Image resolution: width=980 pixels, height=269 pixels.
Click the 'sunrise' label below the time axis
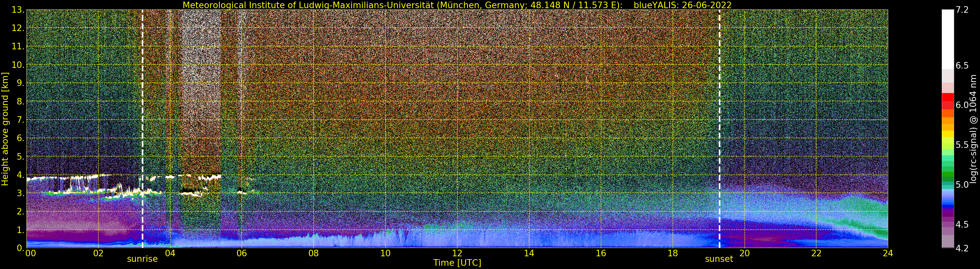(142, 259)
